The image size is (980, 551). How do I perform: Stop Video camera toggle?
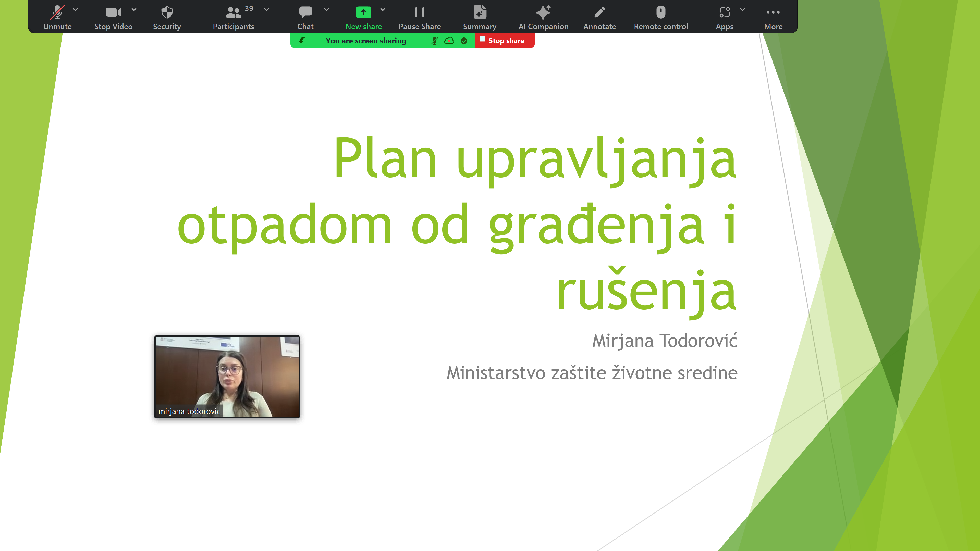(x=113, y=17)
